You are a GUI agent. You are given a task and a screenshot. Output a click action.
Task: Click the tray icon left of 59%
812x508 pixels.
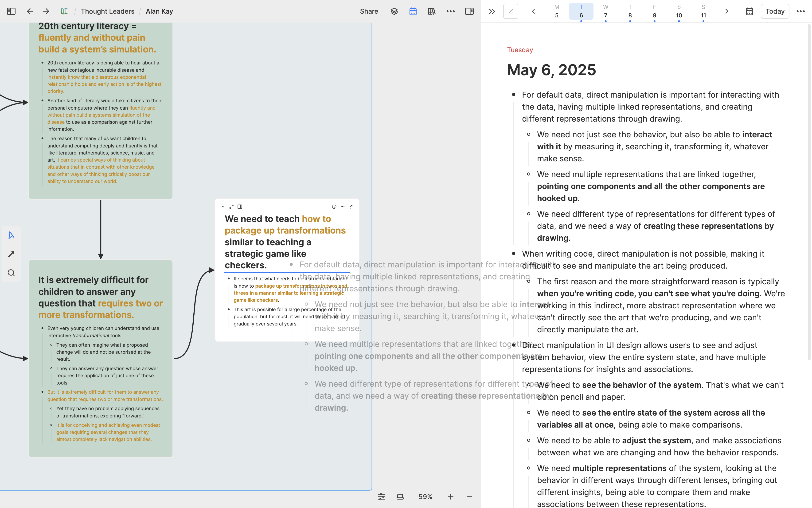tap(400, 496)
